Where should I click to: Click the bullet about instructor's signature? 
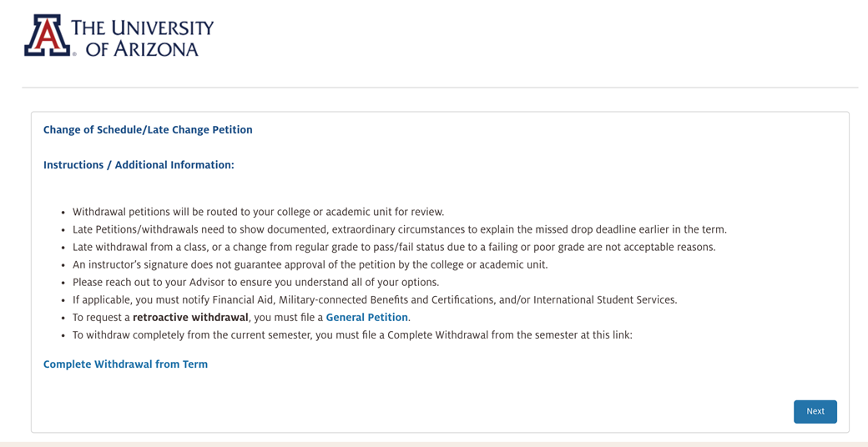pyautogui.click(x=310, y=264)
